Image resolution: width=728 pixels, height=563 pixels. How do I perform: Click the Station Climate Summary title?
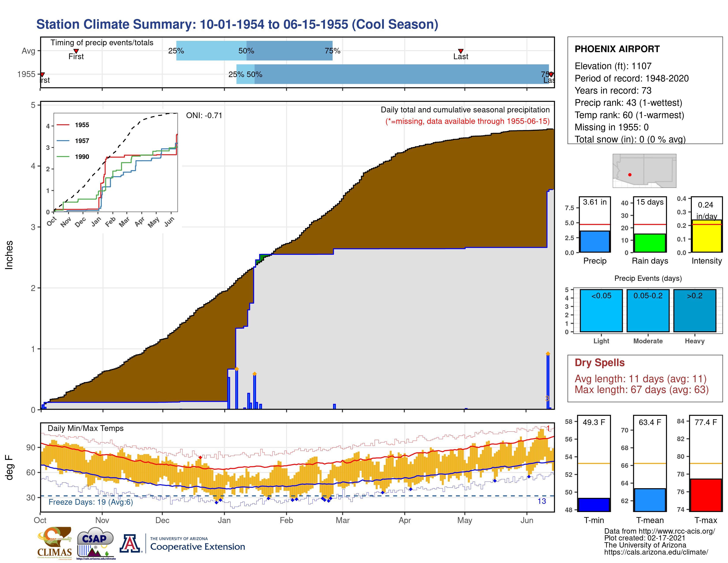click(237, 24)
